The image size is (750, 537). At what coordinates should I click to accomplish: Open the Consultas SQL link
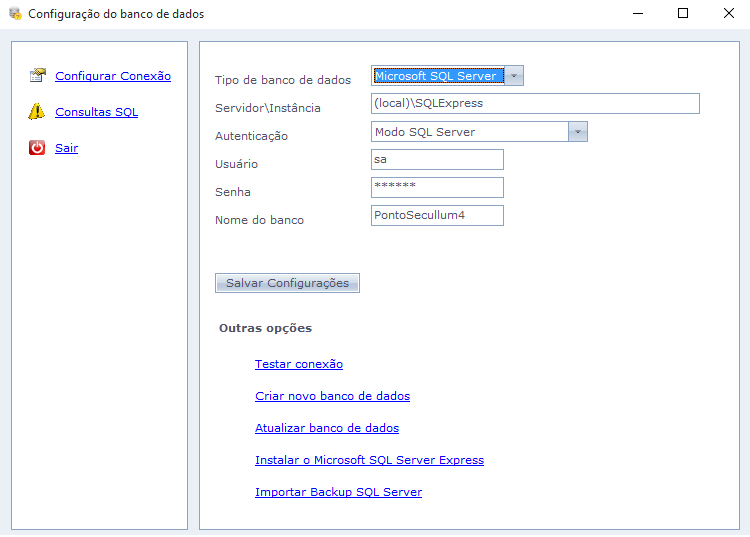(x=96, y=112)
